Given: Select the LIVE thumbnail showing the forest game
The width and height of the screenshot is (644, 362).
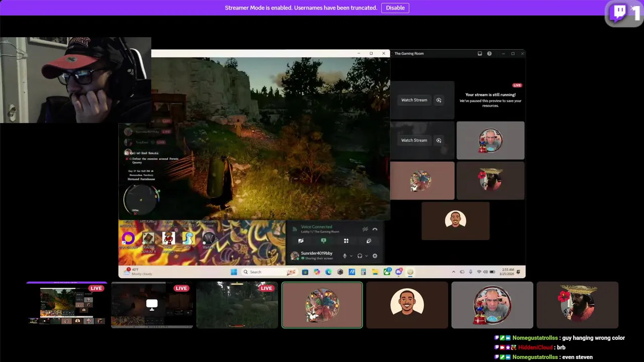Looking at the screenshot, I should pos(236,305).
